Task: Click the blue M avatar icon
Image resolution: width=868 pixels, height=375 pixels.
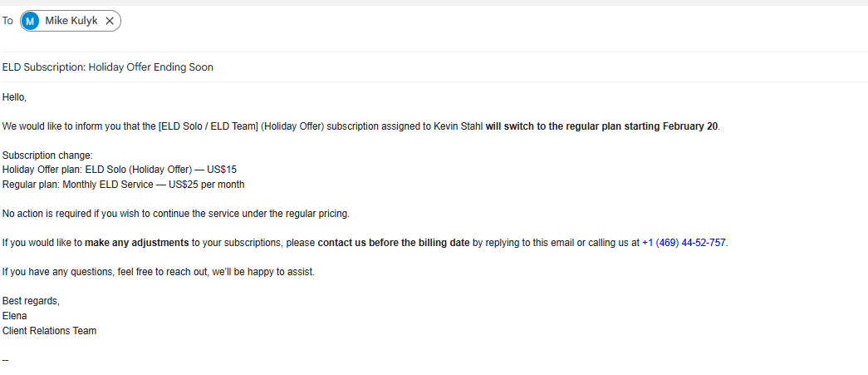Action: pos(32,22)
